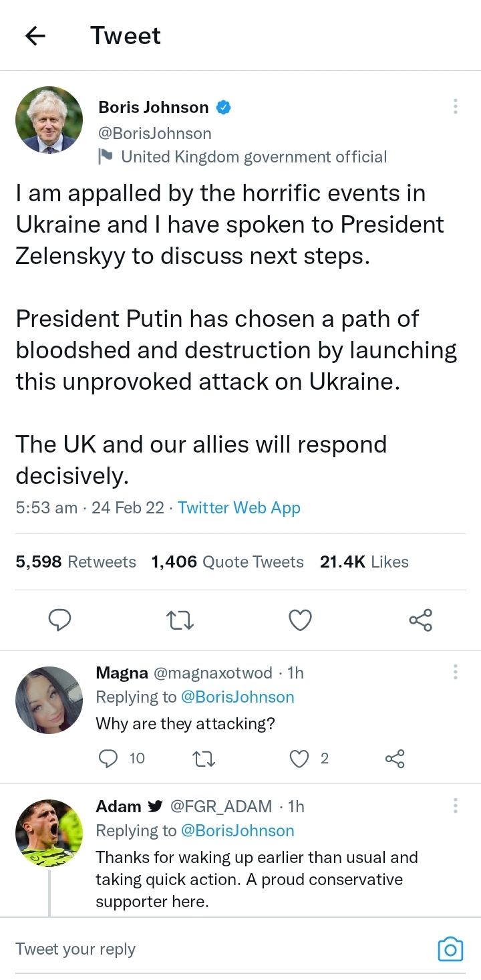
Task: Open Twitter Web App source link
Action: coord(239,508)
